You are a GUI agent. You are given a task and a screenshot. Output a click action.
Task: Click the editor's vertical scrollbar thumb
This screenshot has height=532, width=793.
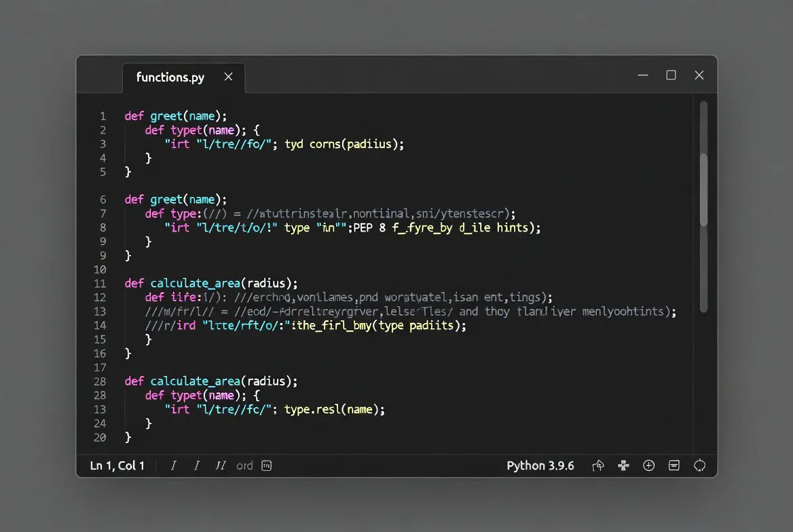pyautogui.click(x=703, y=189)
